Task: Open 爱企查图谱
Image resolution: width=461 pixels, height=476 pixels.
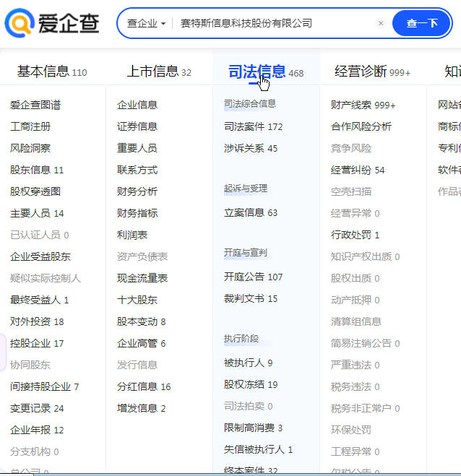Action: pos(35,105)
